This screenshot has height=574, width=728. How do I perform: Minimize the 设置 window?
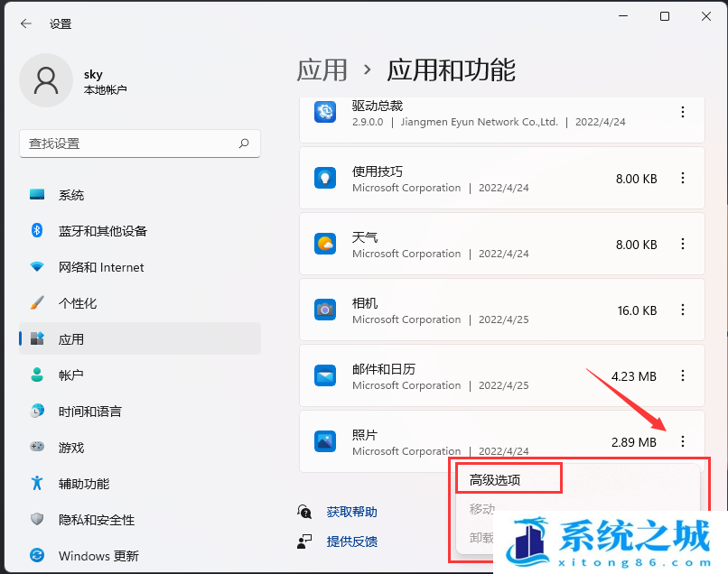tap(623, 16)
